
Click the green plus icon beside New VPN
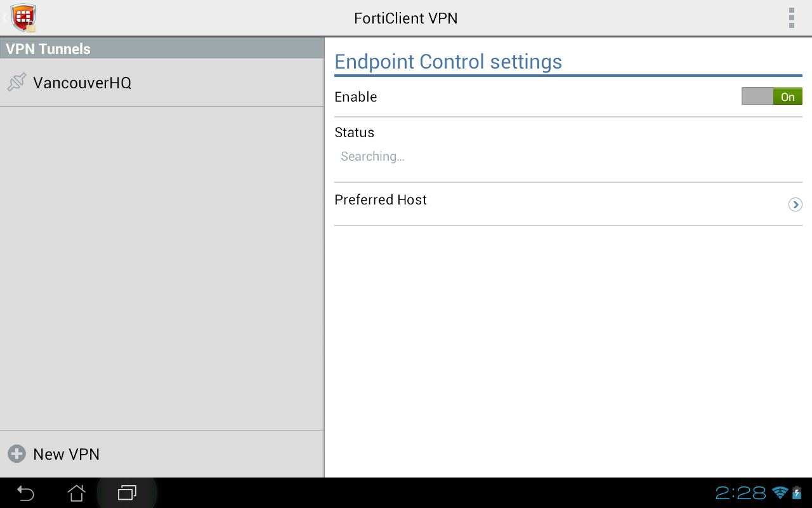[15, 453]
